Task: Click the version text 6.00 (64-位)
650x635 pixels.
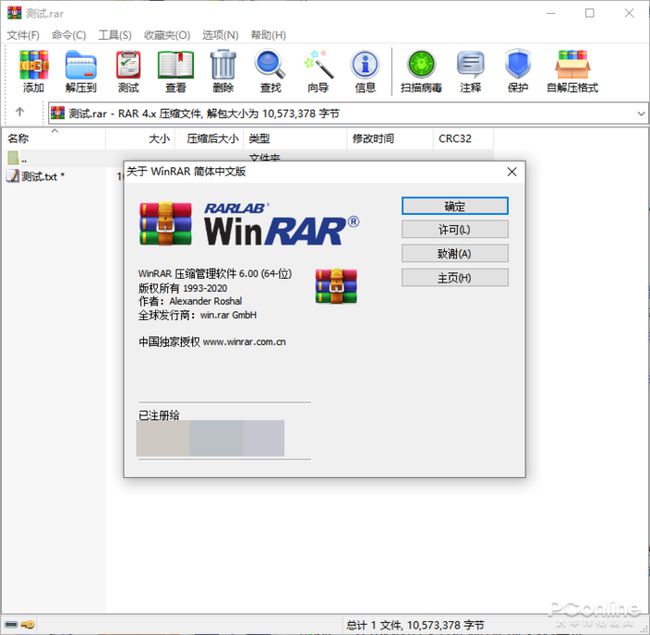Action: [265, 274]
